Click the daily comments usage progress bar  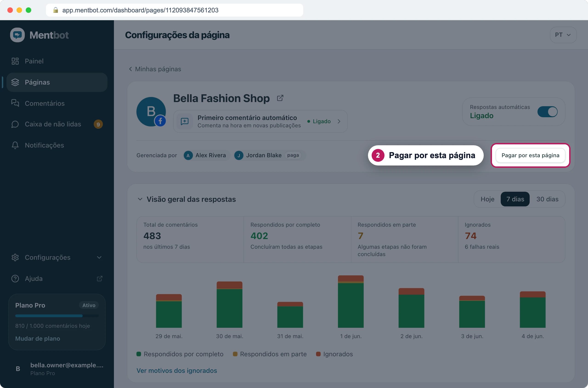[57, 316]
